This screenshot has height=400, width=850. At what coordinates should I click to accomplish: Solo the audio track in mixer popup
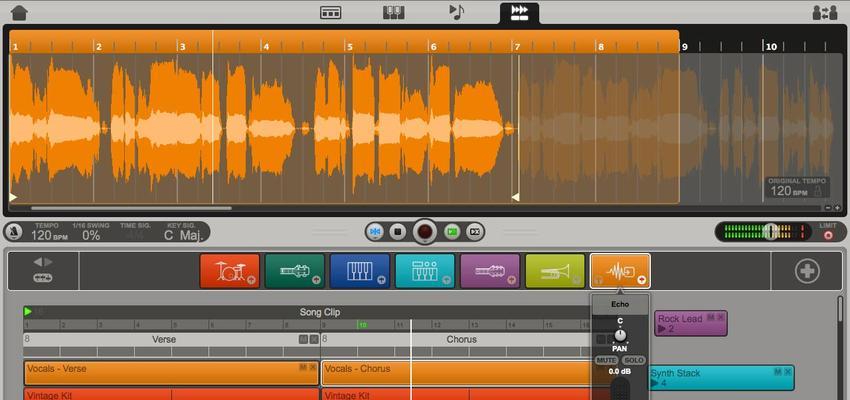(633, 360)
